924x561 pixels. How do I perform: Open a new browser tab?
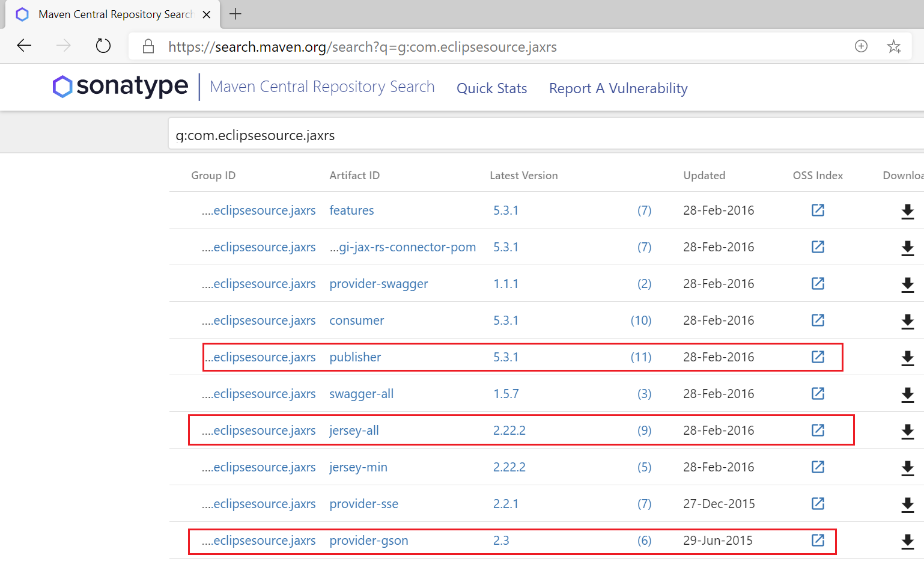(x=236, y=14)
